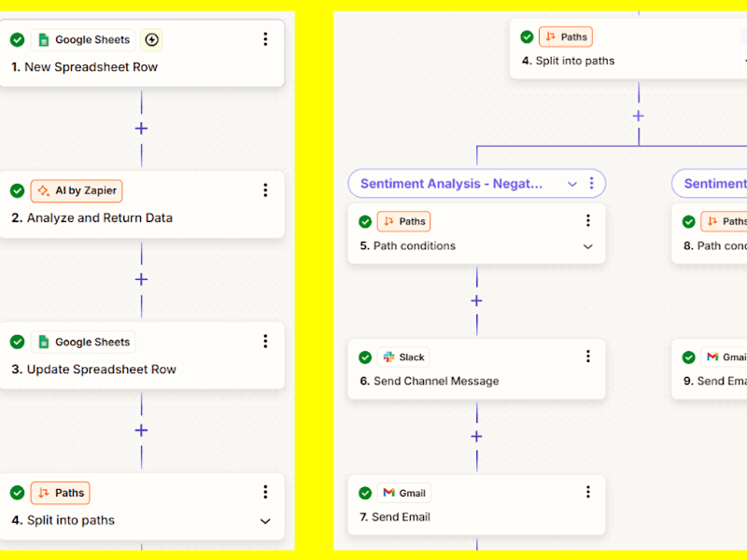The height and width of the screenshot is (560, 747).
Task: Add path with plus below right Split into paths
Action: click(x=639, y=116)
